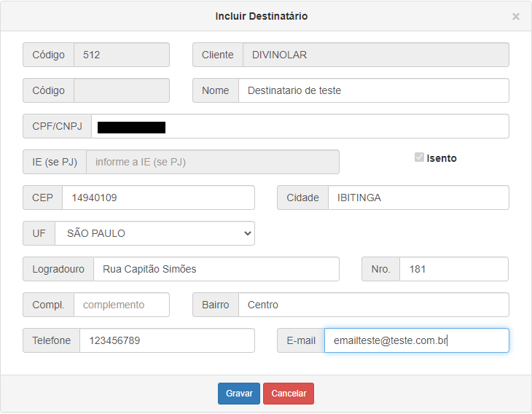Open the UF state dropdown
Viewport: 532px width, 414px height.
click(x=154, y=233)
